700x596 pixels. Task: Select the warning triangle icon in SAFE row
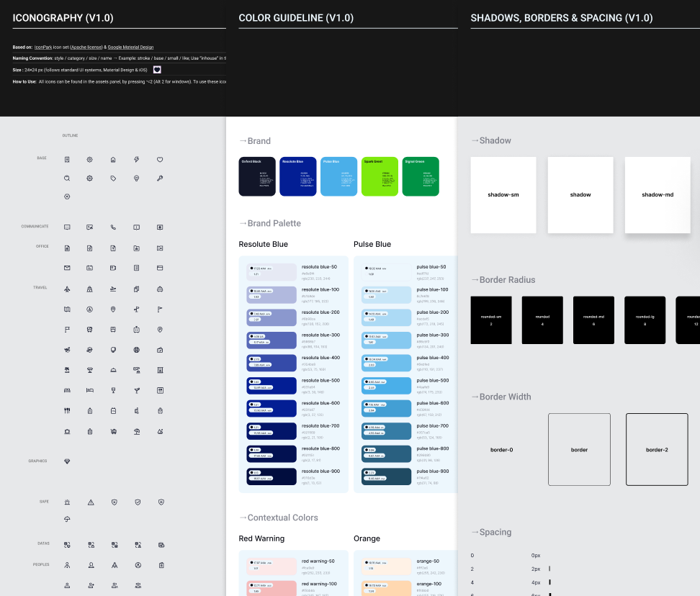pyautogui.click(x=91, y=502)
